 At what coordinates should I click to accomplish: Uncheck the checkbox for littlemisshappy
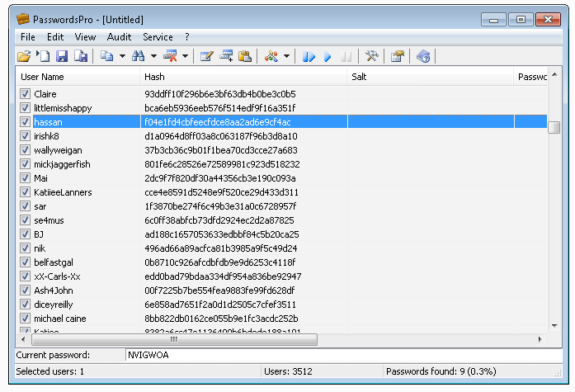pos(25,108)
